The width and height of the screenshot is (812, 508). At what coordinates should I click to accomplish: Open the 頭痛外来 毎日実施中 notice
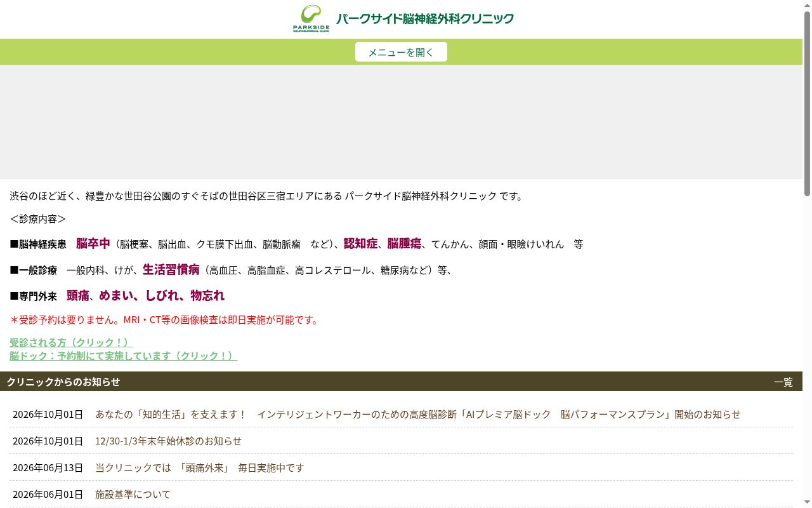tap(199, 467)
